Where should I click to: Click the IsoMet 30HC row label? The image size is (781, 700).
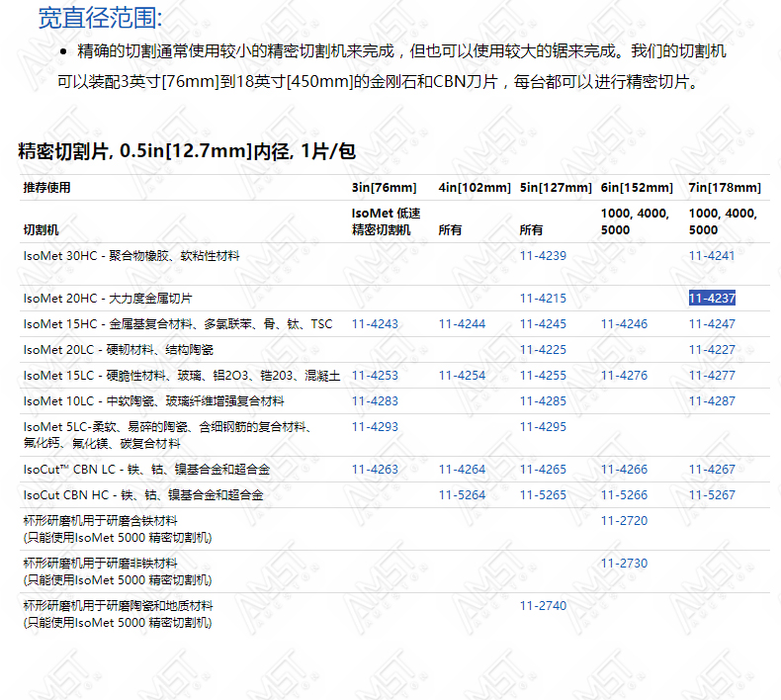[x=131, y=256]
